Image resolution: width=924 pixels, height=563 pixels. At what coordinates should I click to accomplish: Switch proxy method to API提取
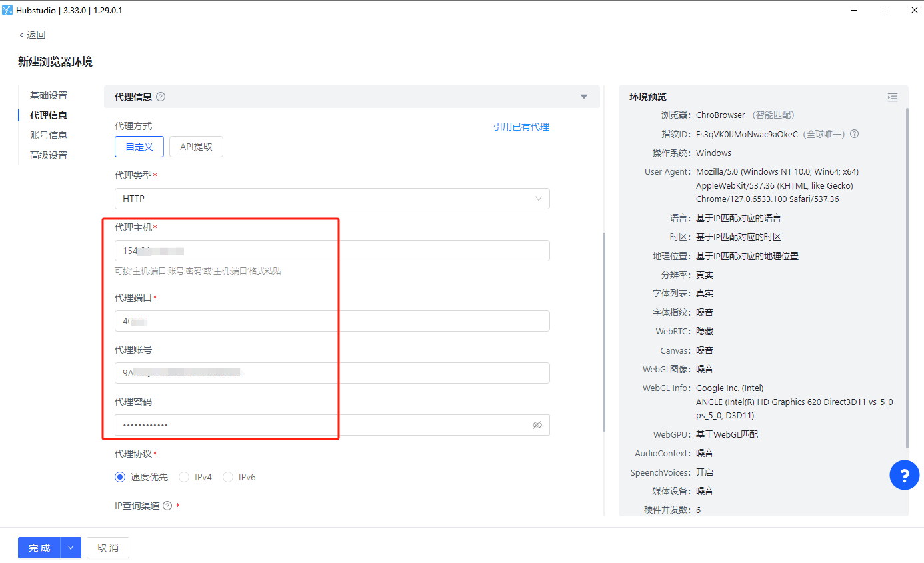(x=196, y=147)
